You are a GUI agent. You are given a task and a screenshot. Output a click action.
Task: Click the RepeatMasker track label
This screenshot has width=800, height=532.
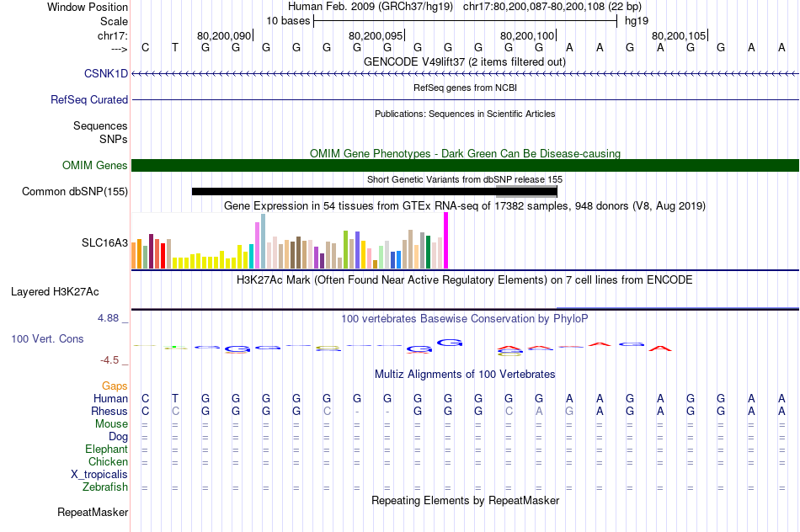93,512
